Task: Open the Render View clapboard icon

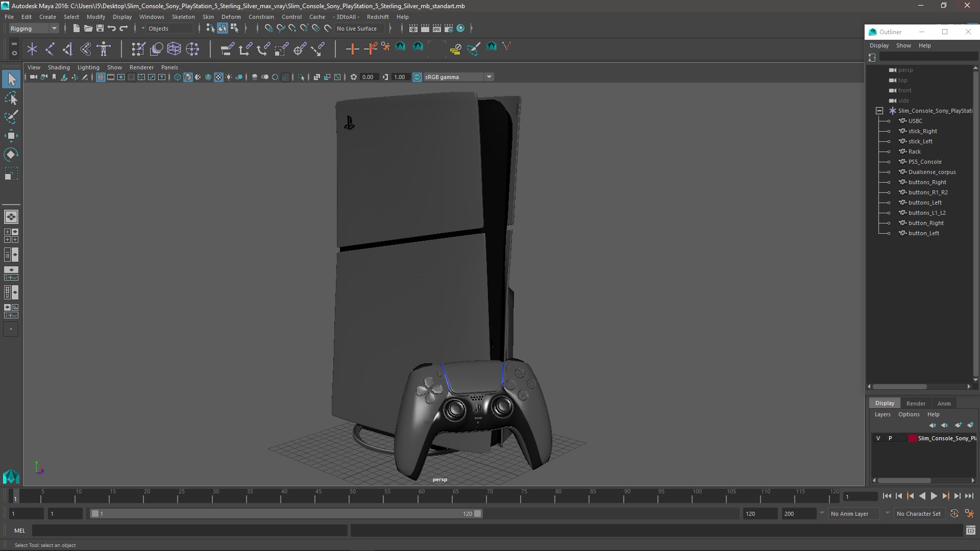Action: [x=413, y=29]
